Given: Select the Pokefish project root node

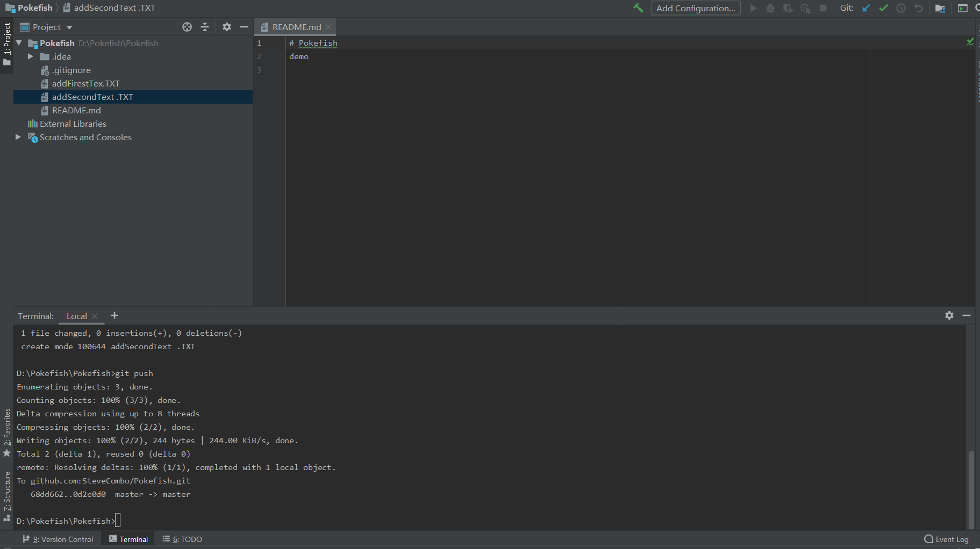Looking at the screenshot, I should tap(57, 43).
